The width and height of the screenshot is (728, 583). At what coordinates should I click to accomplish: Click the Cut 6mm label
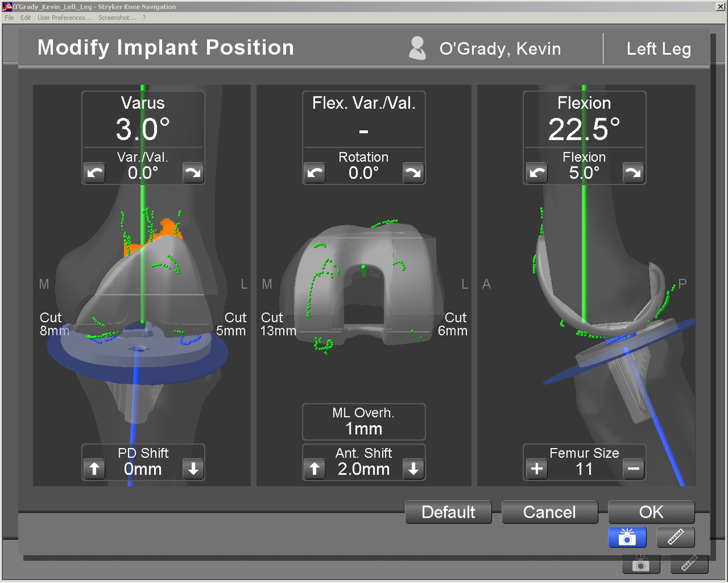452,324
